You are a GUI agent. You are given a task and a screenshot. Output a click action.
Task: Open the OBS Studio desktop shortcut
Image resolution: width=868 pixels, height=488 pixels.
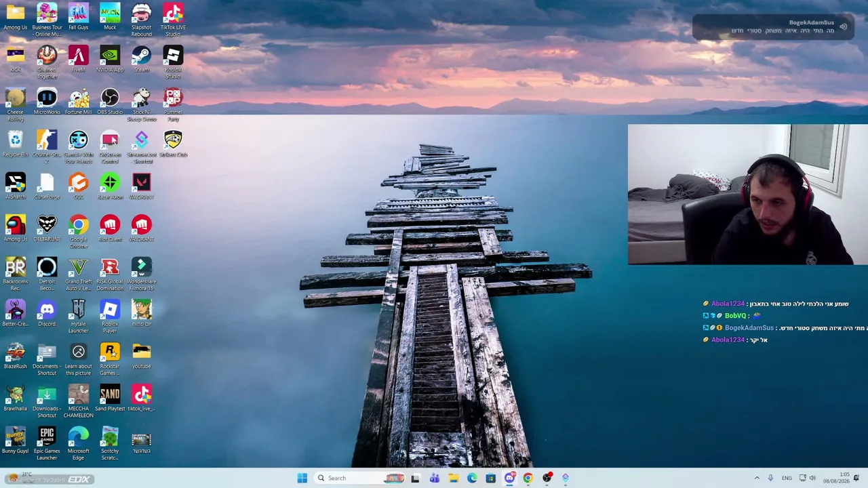[110, 102]
